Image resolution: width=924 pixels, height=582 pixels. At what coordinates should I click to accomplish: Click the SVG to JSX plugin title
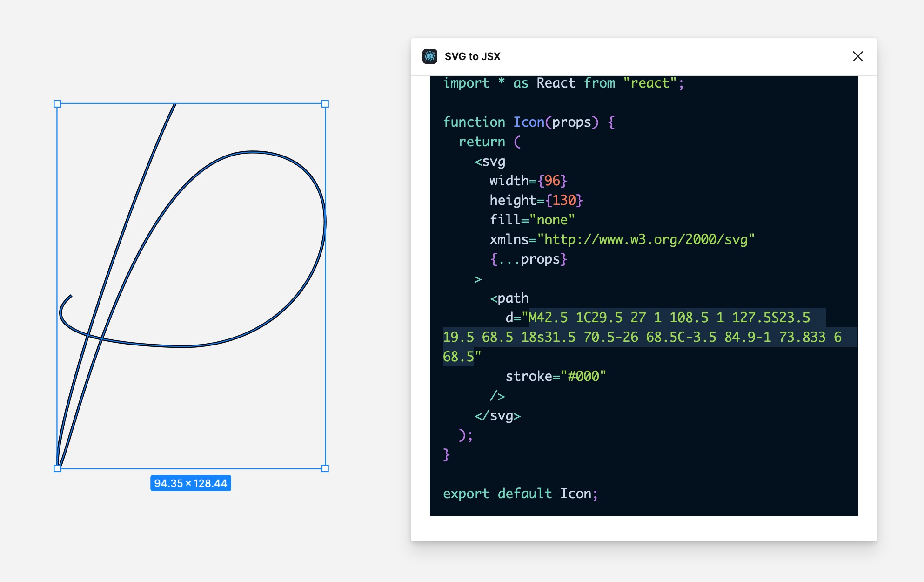[472, 56]
